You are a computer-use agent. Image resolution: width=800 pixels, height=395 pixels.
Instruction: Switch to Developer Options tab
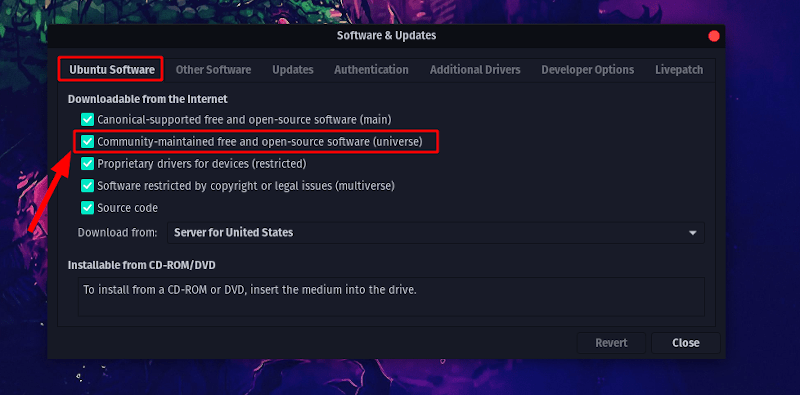tap(588, 69)
